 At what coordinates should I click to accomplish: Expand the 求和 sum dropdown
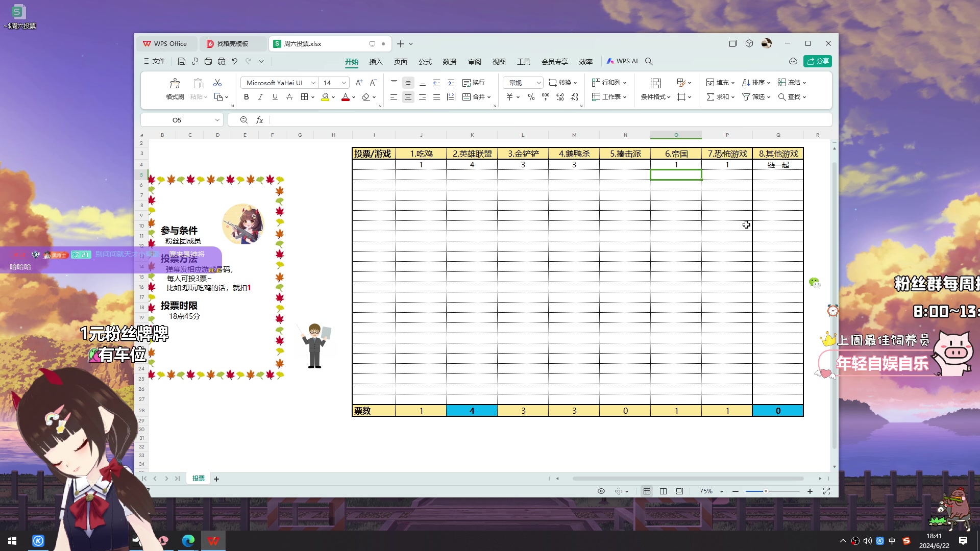[x=733, y=97]
